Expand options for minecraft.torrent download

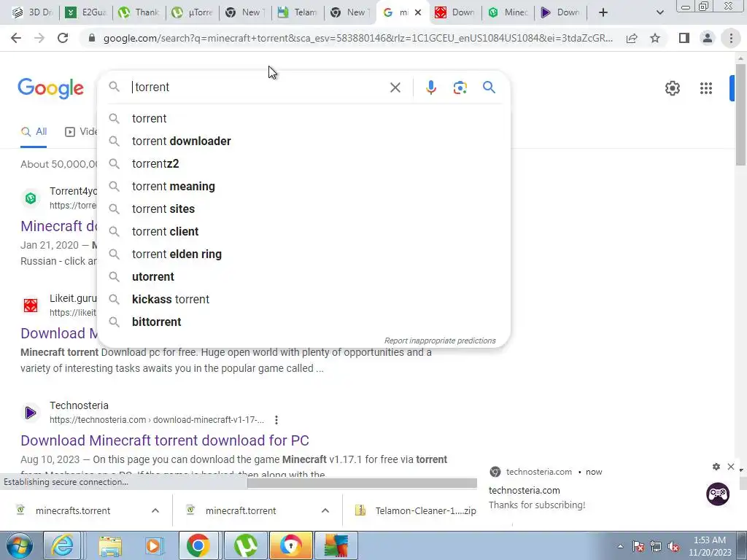[x=325, y=510]
